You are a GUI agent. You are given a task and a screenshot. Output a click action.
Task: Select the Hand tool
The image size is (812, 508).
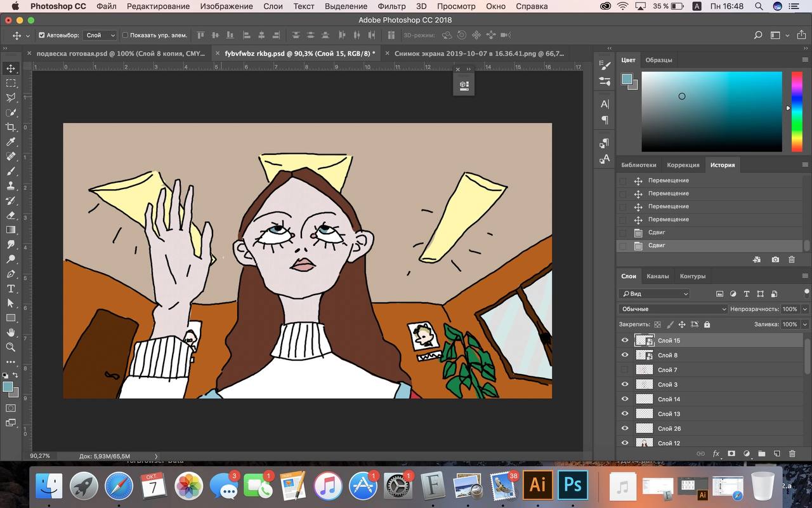point(11,332)
